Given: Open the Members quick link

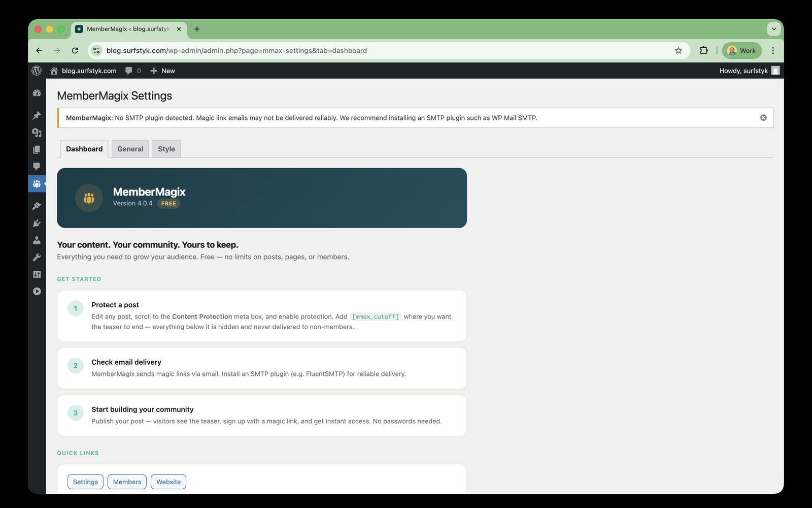Looking at the screenshot, I should [x=127, y=482].
